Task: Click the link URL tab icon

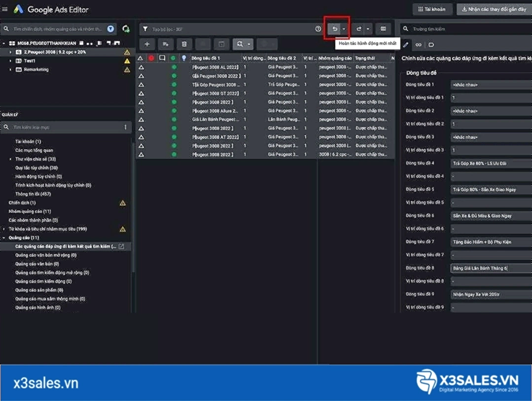Action: point(418,45)
